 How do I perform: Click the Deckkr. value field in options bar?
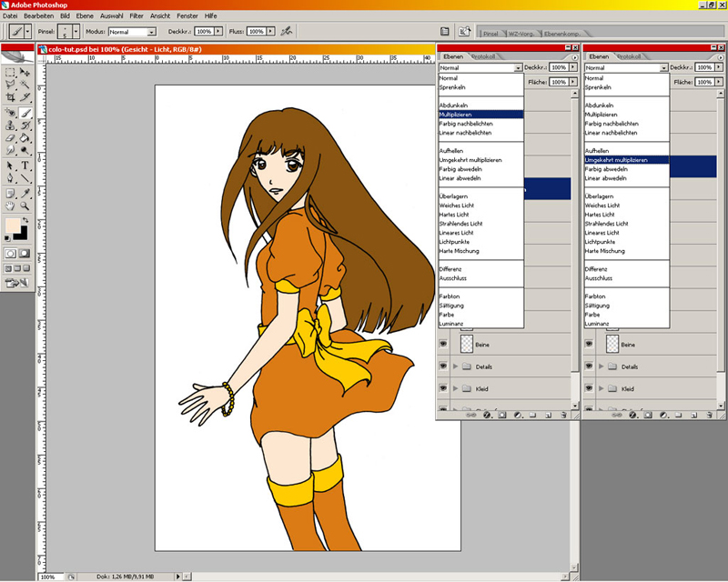click(x=204, y=31)
